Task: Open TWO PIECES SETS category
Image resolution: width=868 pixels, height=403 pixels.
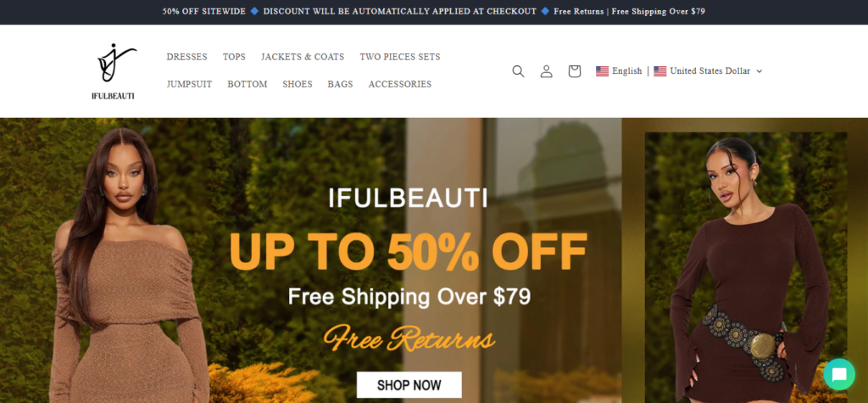Action: tap(400, 57)
